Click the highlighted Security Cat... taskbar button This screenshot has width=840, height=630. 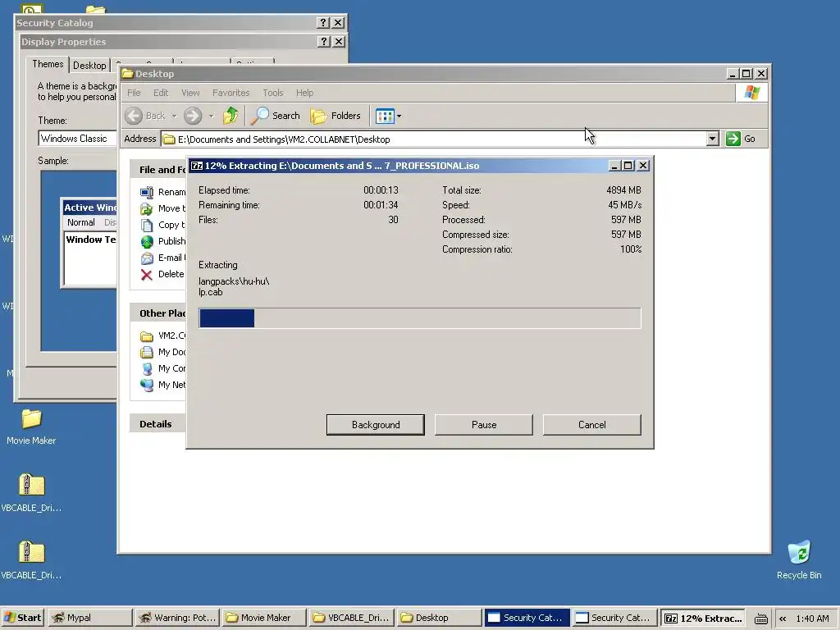[x=526, y=618]
